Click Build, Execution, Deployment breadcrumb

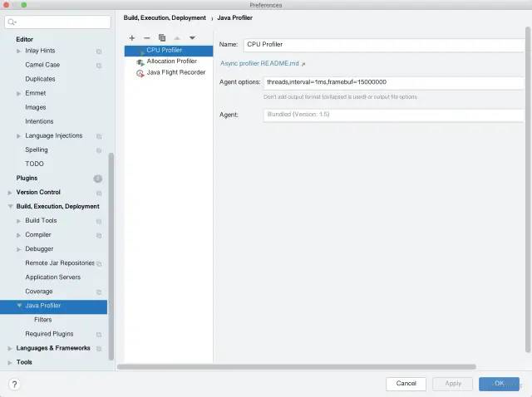click(x=165, y=18)
